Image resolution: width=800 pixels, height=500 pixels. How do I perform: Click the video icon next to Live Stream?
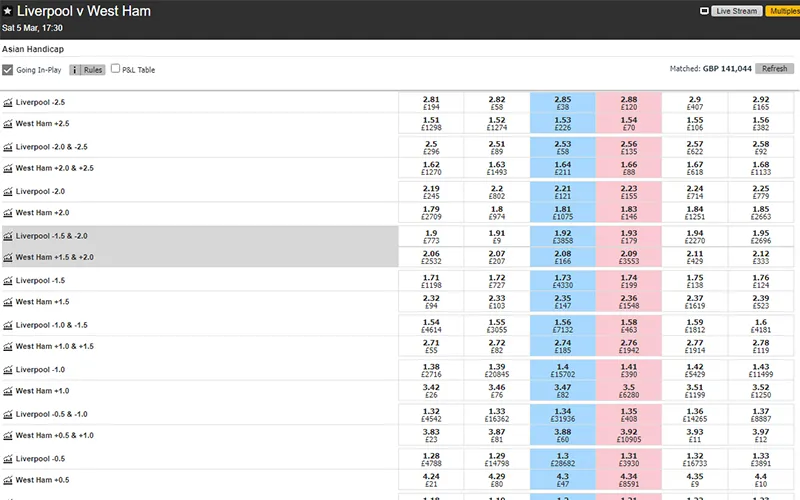pos(704,11)
